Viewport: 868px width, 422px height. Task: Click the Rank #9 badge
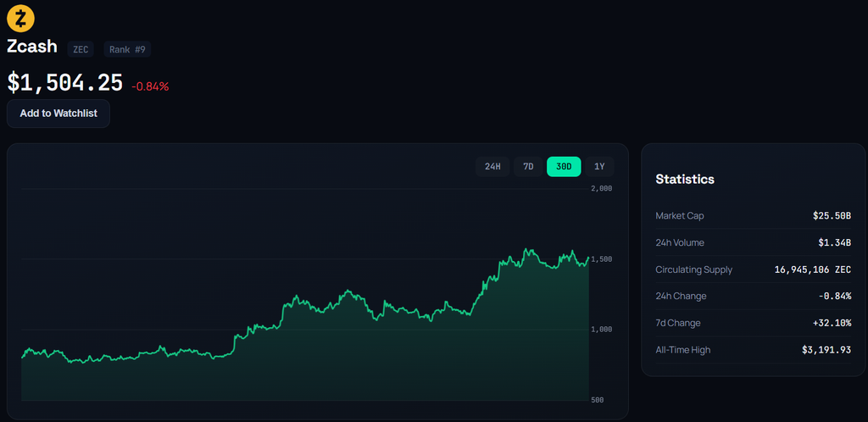(127, 49)
